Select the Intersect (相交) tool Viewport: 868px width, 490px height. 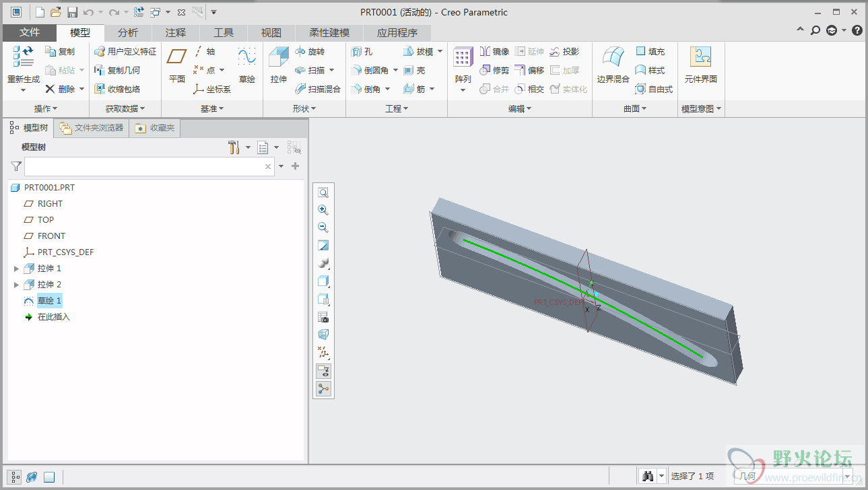click(x=529, y=89)
